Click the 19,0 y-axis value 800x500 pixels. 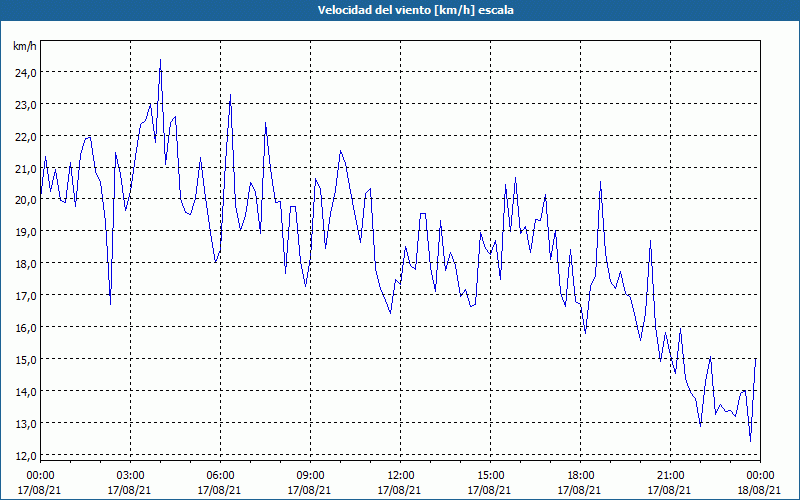tap(26, 232)
